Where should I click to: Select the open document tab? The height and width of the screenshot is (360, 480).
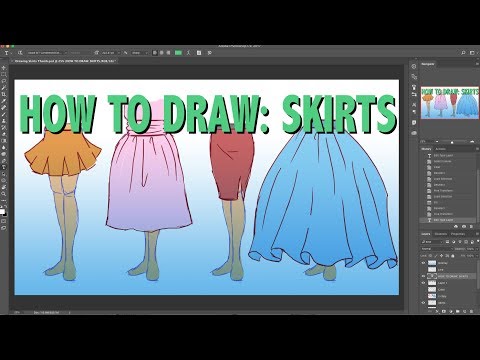[64, 61]
